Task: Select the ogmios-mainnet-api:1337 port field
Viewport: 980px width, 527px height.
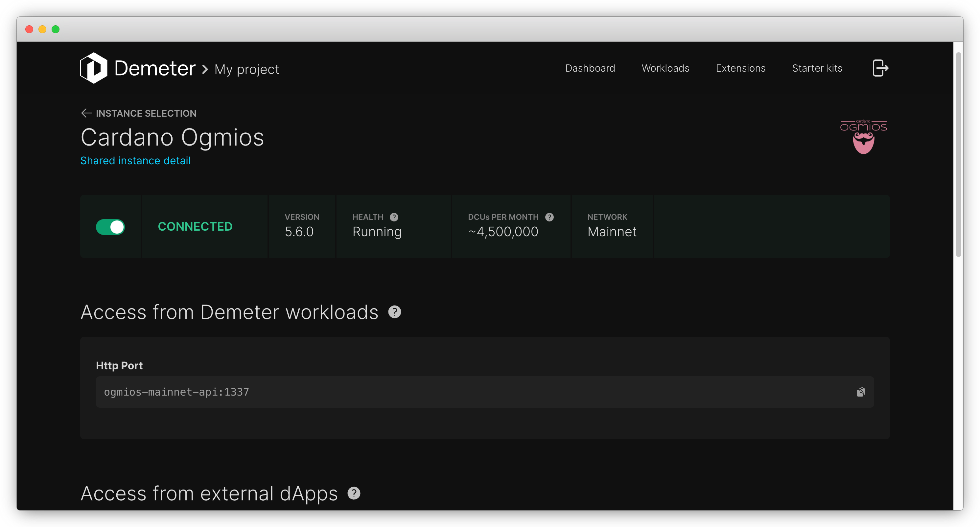Action: coord(485,392)
